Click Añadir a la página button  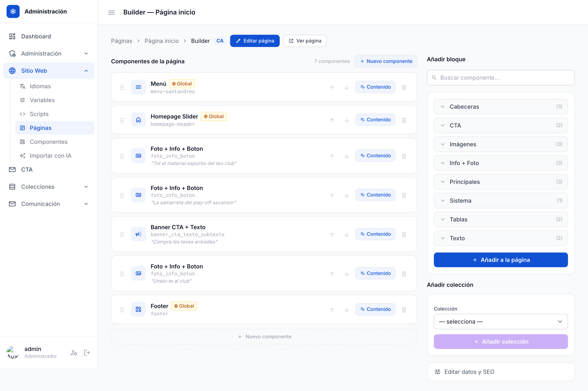tap(501, 260)
